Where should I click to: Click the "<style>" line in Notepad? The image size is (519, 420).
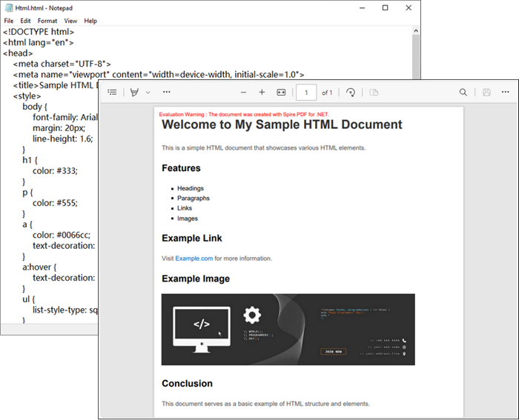(27, 96)
